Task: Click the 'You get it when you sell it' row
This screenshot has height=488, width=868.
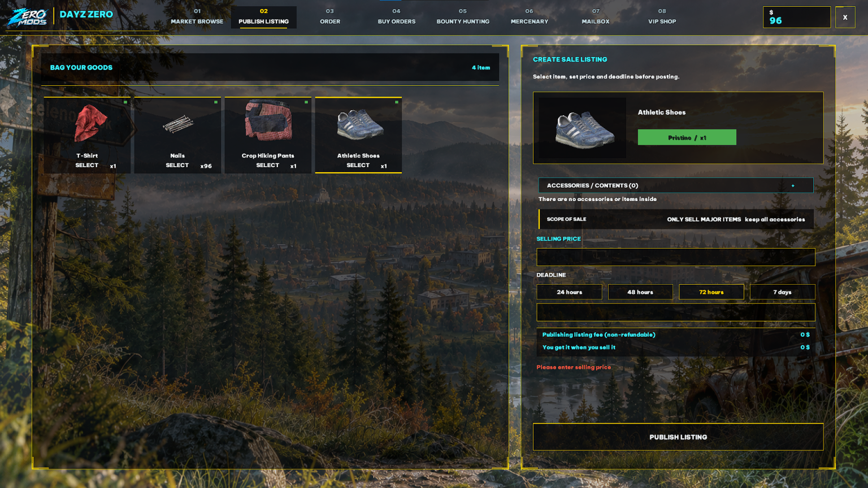Action: [x=676, y=347]
